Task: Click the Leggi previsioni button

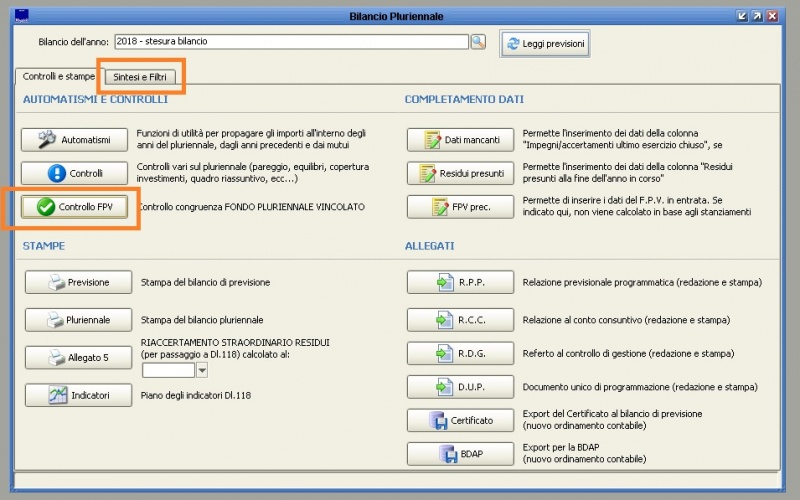Action: click(545, 44)
